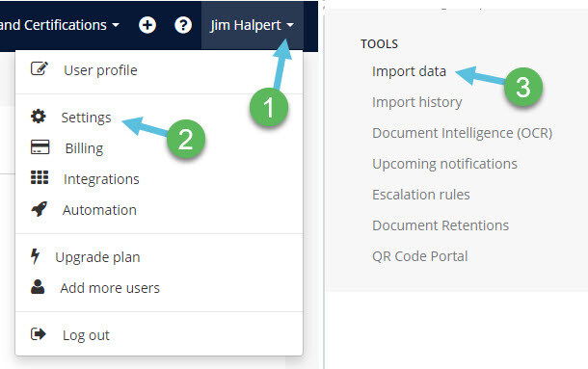Choose Automation in the dropdown menu
Viewport: 588px width, 369px height.
[x=99, y=210]
